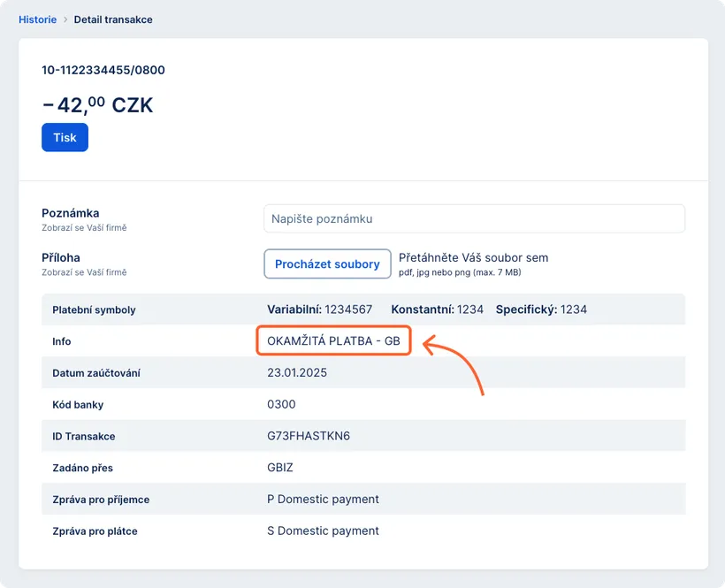Click the S Domestic payment payer message

tap(325, 531)
